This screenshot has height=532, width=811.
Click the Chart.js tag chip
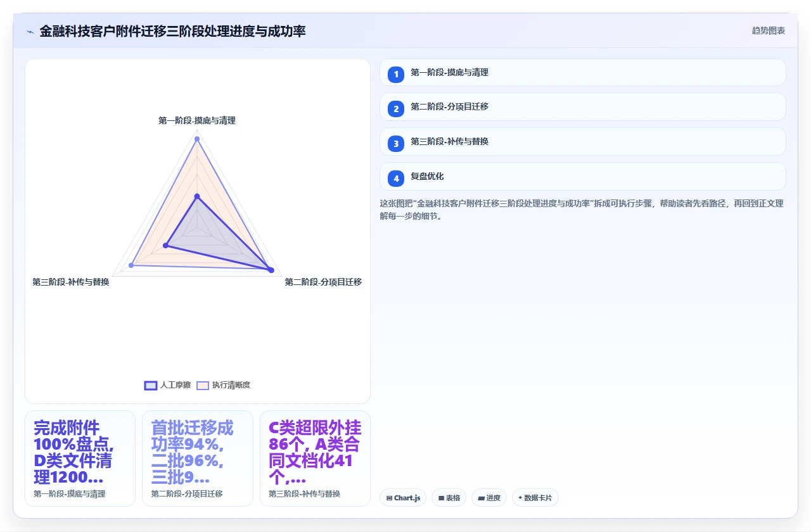click(403, 498)
